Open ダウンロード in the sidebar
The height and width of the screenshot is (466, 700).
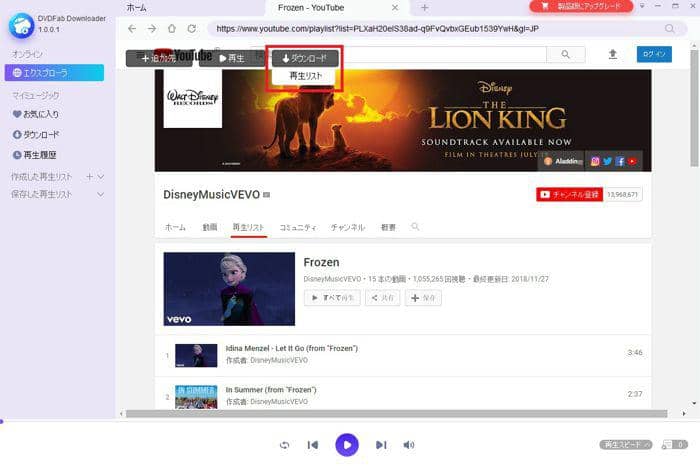[x=36, y=134]
